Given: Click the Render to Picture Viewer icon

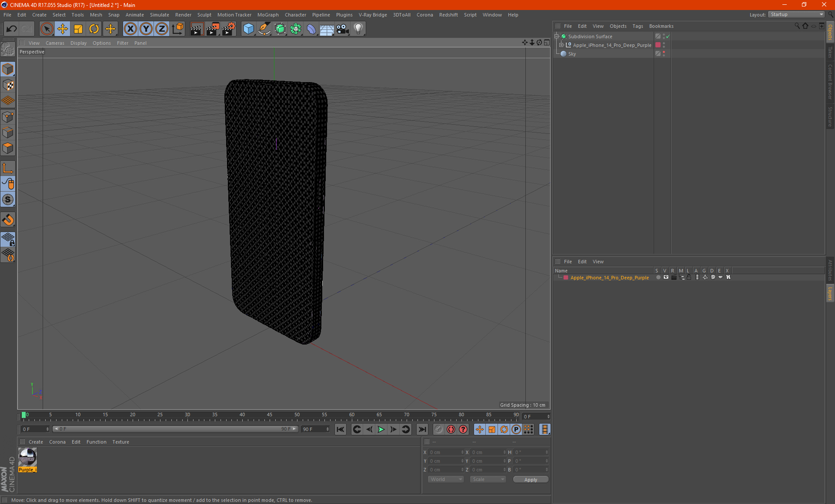Looking at the screenshot, I should [x=213, y=29].
